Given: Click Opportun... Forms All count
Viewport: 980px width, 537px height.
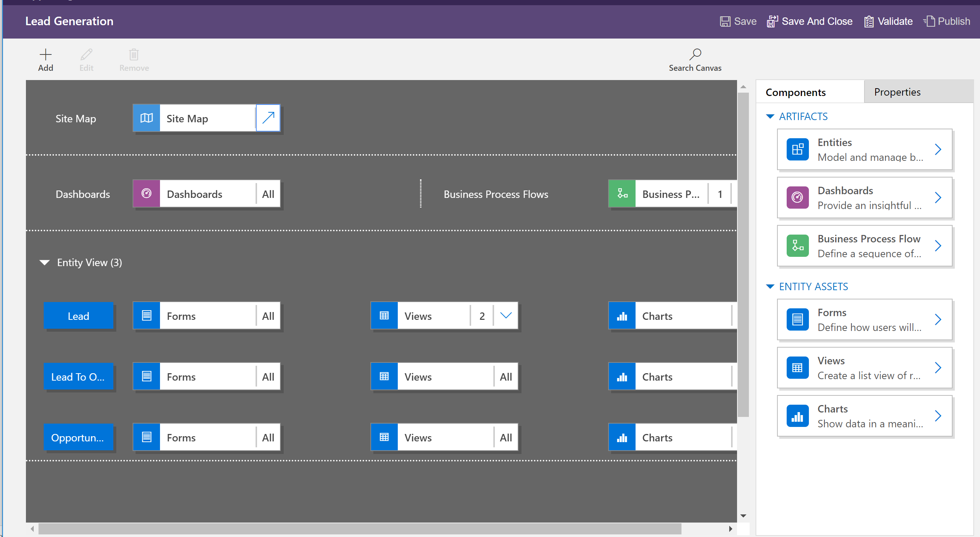Looking at the screenshot, I should (268, 437).
